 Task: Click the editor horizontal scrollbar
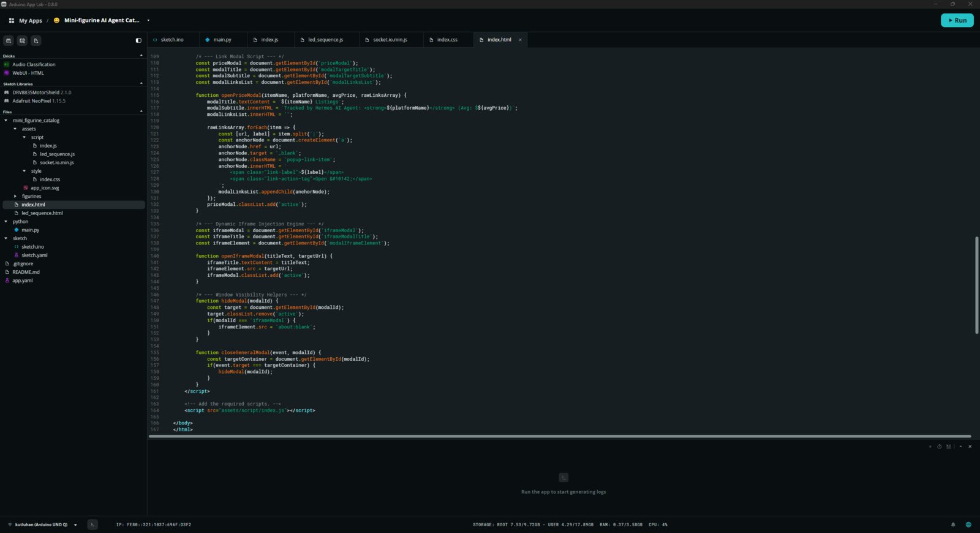click(x=560, y=437)
